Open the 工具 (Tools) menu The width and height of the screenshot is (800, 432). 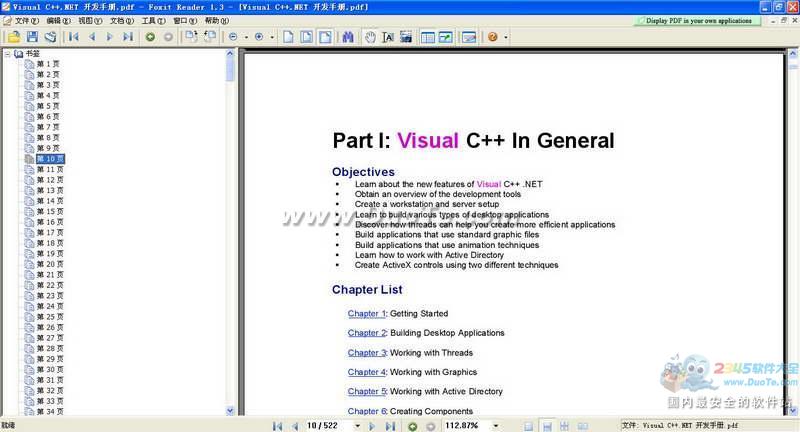point(154,20)
